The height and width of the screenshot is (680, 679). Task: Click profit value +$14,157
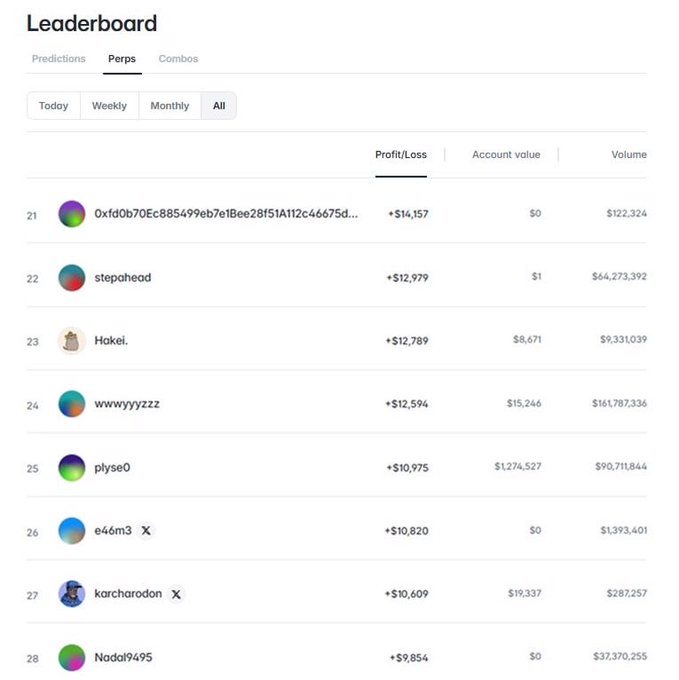pos(408,214)
